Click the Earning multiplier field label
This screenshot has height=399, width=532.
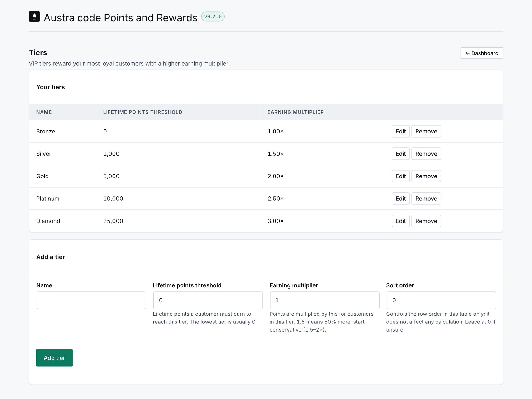294,285
